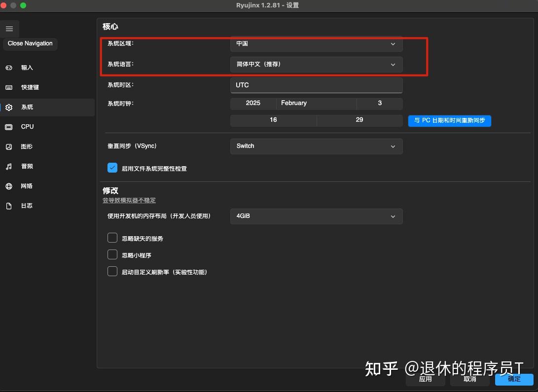The width and height of the screenshot is (538, 392).
Task: Click the sync with PC date and time button
Action: [x=449, y=120]
